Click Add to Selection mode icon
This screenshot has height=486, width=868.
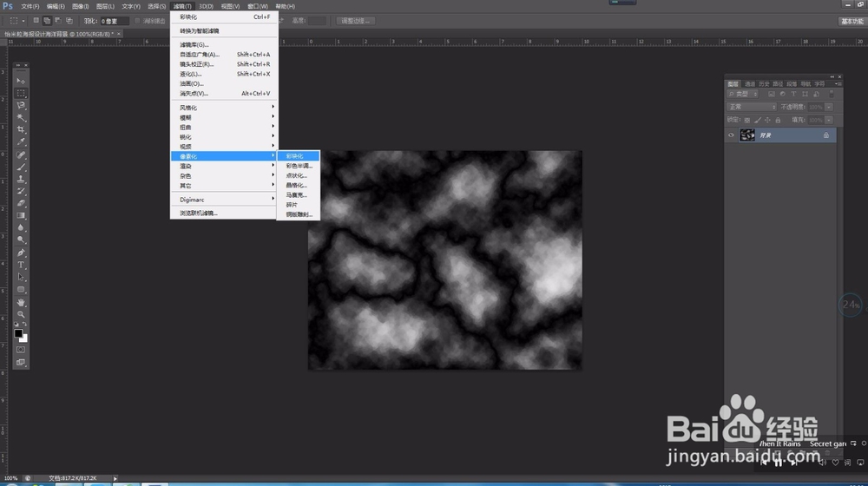coord(47,21)
